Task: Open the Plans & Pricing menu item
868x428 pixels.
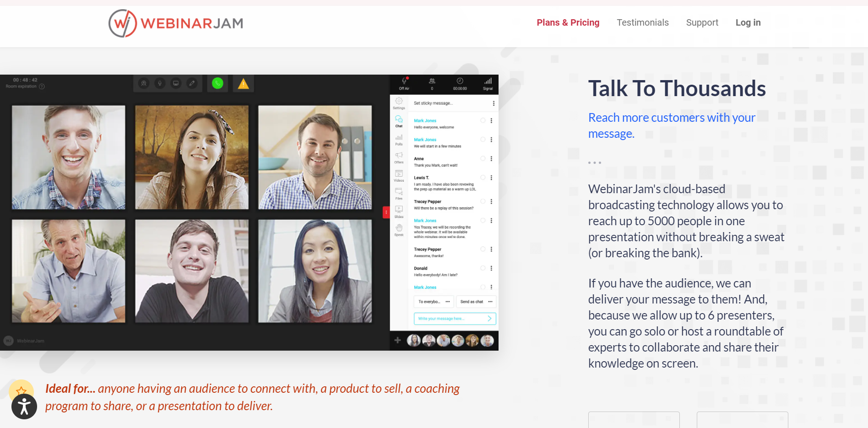Action: tap(568, 22)
